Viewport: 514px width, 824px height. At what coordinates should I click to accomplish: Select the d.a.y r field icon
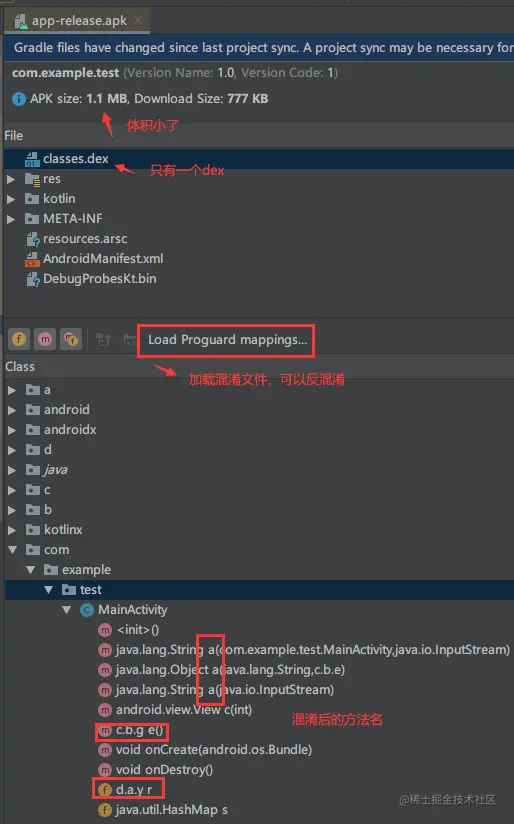(105, 790)
